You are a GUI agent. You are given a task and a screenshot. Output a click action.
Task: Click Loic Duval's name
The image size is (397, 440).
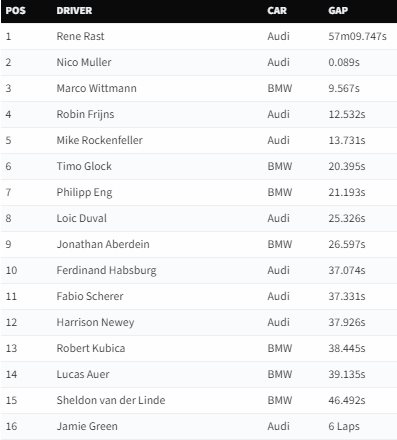tap(82, 218)
